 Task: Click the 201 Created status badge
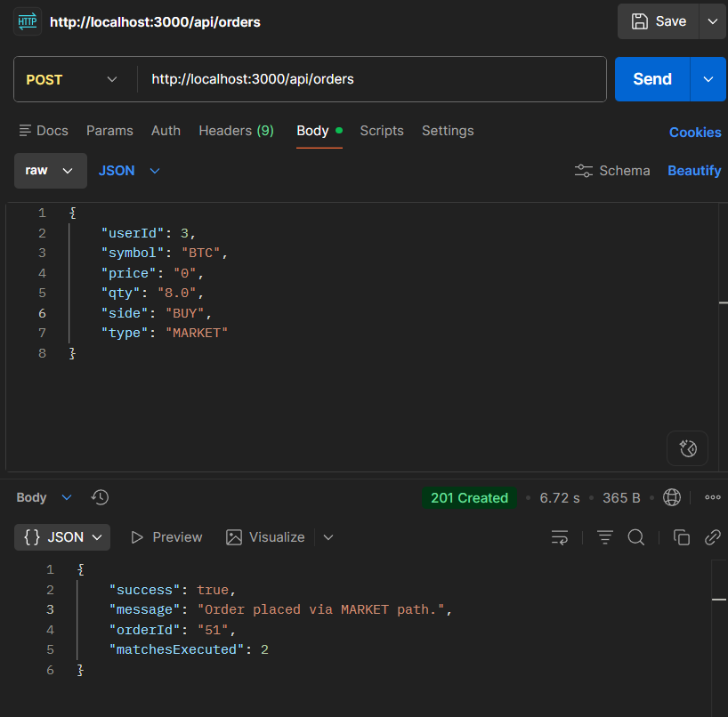469,498
